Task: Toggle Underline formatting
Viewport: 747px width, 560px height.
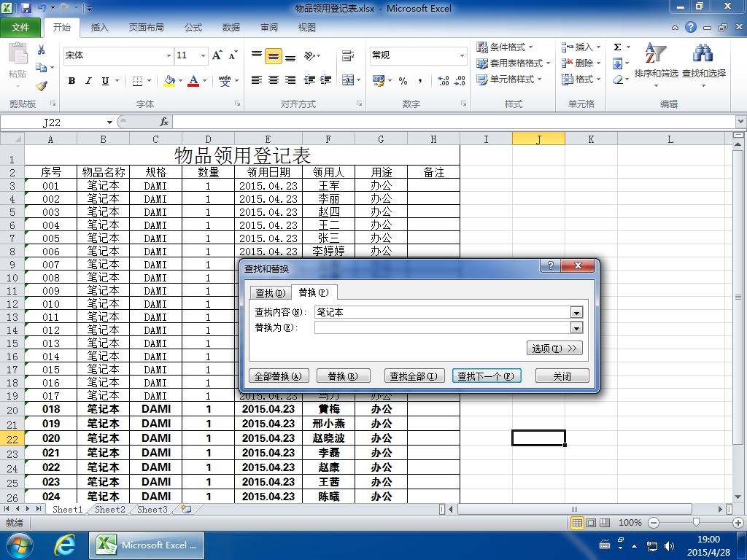Action: pyautogui.click(x=105, y=81)
